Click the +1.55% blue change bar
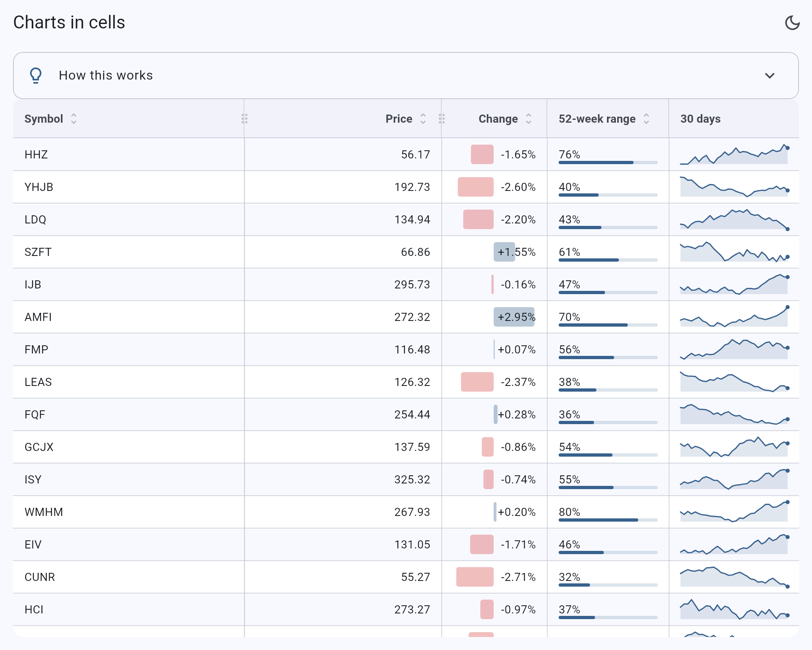The image size is (812, 650). [x=504, y=252]
